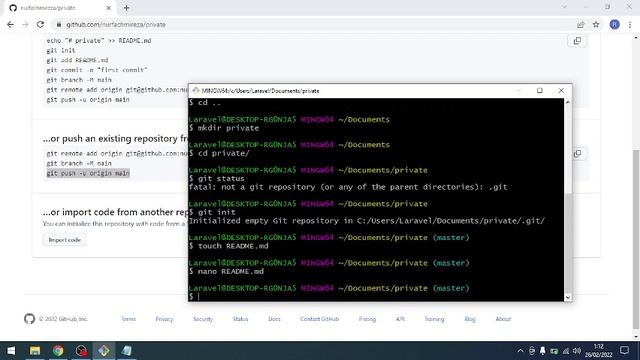Click the 'git branch -M main' line under push existing
This screenshot has height=360, width=640.
click(x=79, y=163)
